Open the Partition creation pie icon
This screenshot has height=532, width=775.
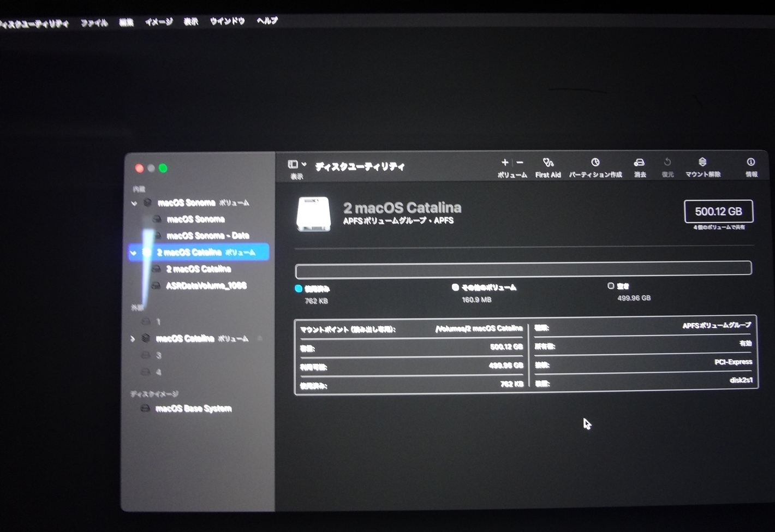pos(595,163)
